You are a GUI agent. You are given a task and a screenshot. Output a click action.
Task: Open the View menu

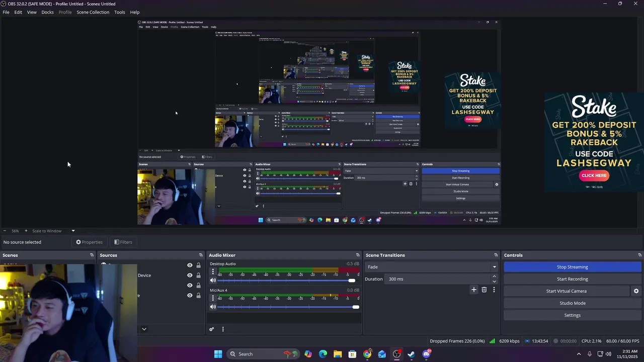(32, 12)
